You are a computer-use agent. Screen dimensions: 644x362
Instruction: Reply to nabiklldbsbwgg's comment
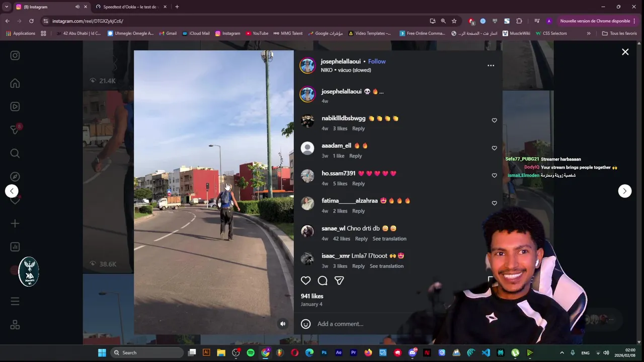(x=359, y=129)
